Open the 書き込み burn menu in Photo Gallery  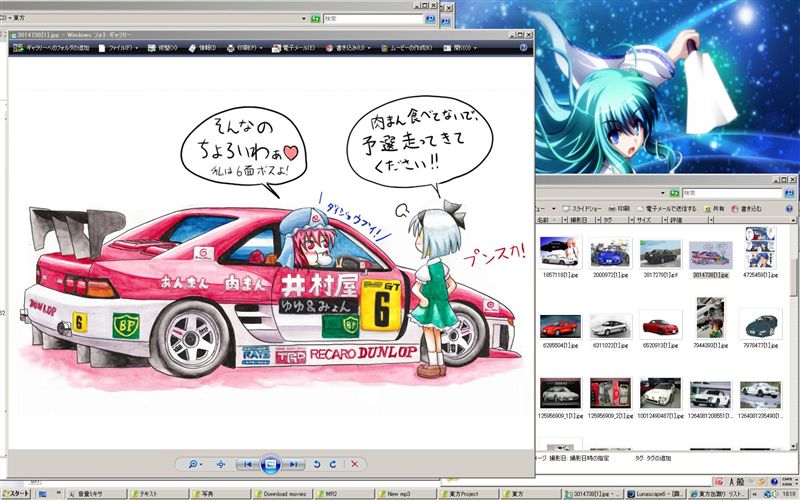tap(348, 47)
